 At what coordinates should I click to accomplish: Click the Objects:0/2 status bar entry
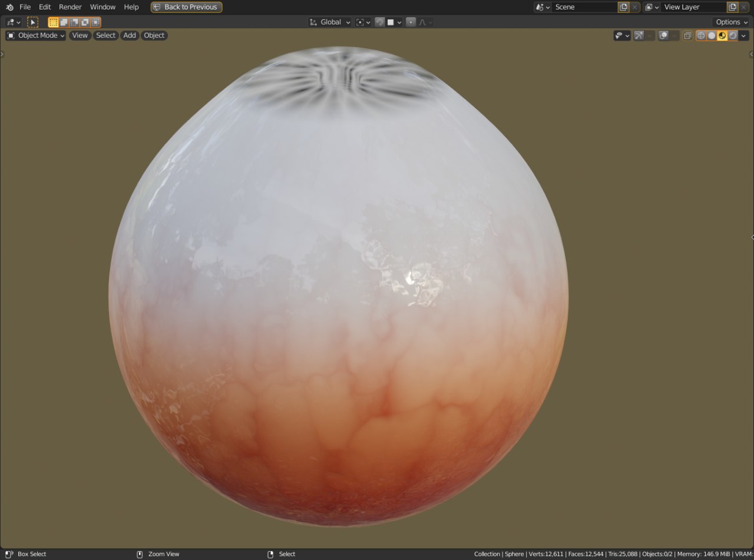pos(658,554)
